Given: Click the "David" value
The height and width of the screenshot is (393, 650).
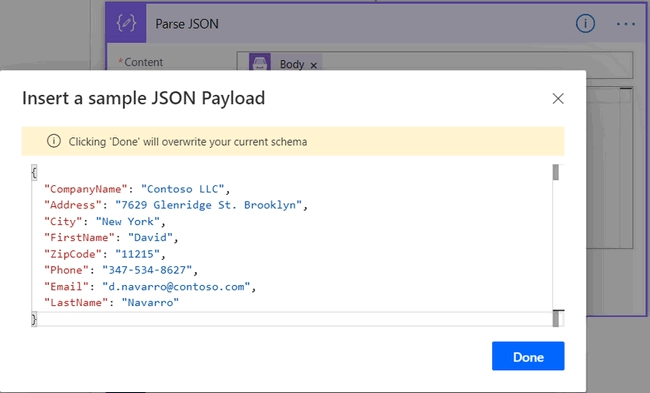Looking at the screenshot, I should tap(150, 238).
